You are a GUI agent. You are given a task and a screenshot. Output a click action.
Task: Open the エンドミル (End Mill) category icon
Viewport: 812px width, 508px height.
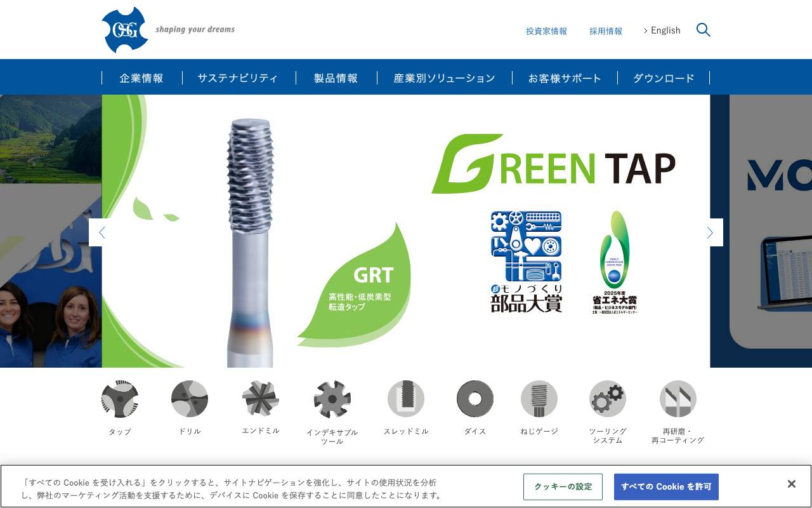[x=260, y=399]
